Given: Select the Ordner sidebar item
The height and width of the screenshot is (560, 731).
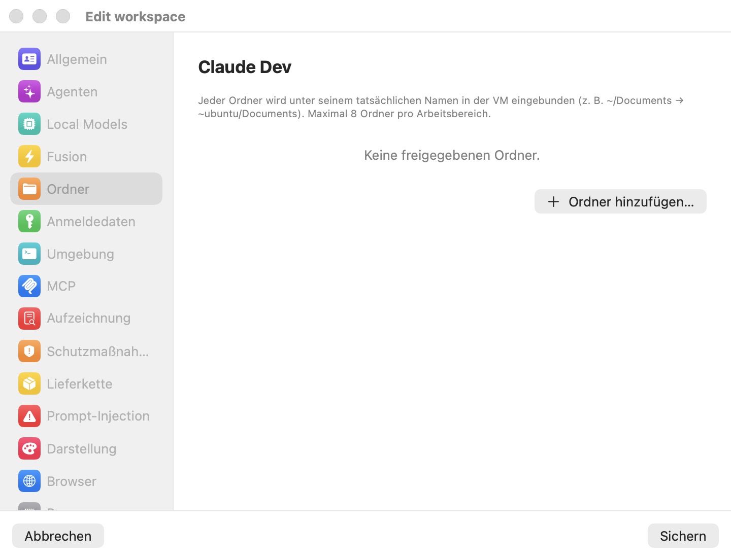Looking at the screenshot, I should 86,189.
